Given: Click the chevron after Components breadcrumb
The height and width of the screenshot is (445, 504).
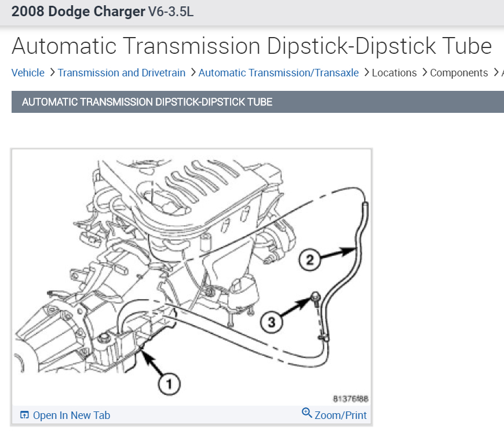Looking at the screenshot, I should 496,72.
